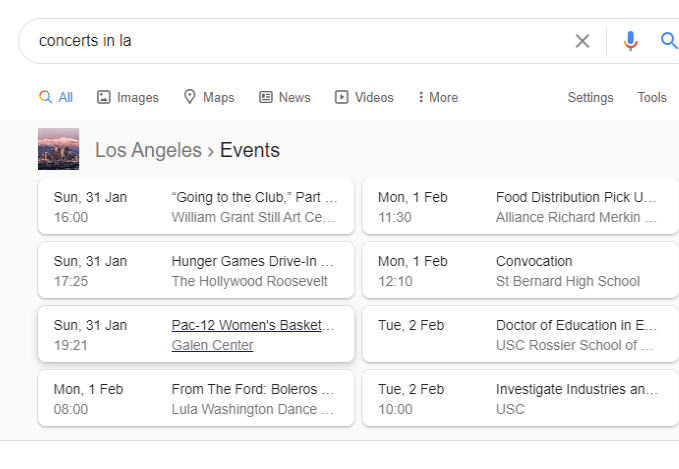Viewport: 679px width, 469px height.
Task: Open the Los Angeles breadcrumb link
Action: coord(148,150)
